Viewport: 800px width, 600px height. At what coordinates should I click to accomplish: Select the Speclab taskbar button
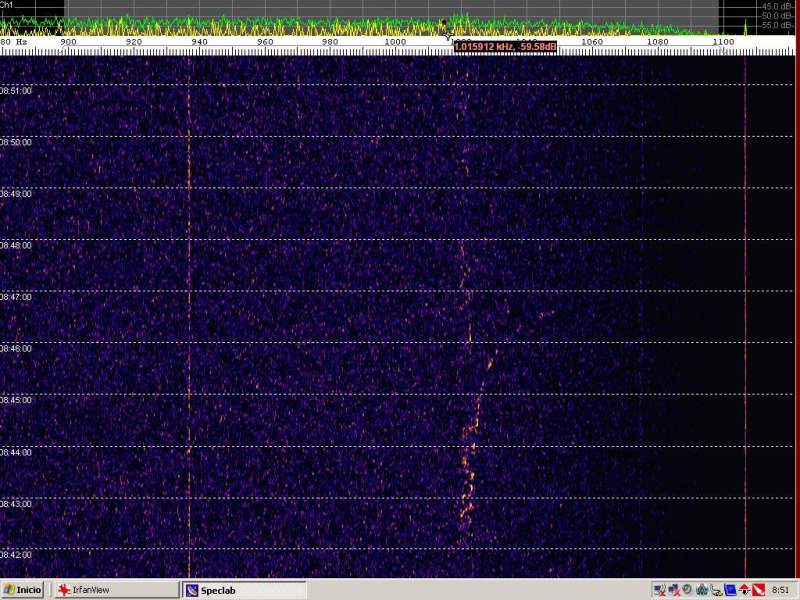(x=244, y=590)
